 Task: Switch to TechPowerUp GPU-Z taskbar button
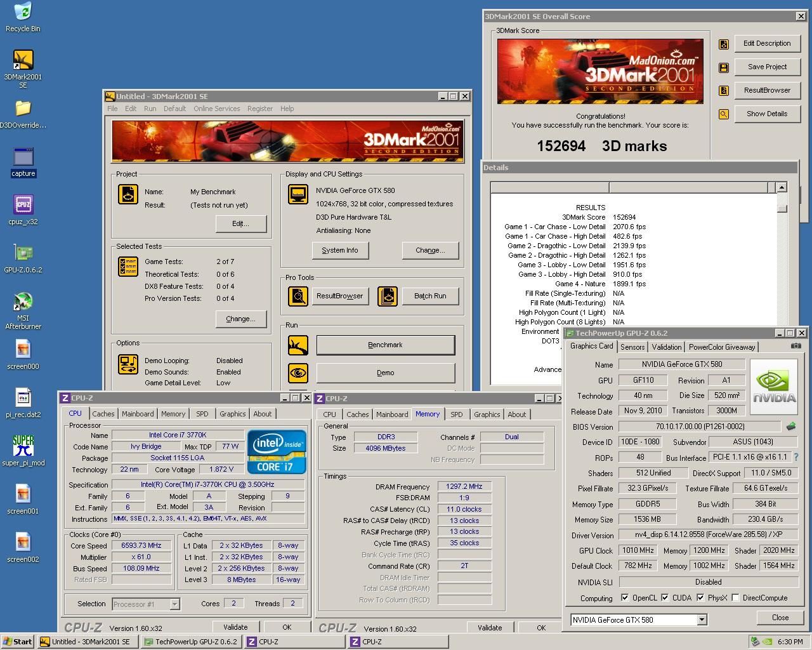(x=190, y=642)
